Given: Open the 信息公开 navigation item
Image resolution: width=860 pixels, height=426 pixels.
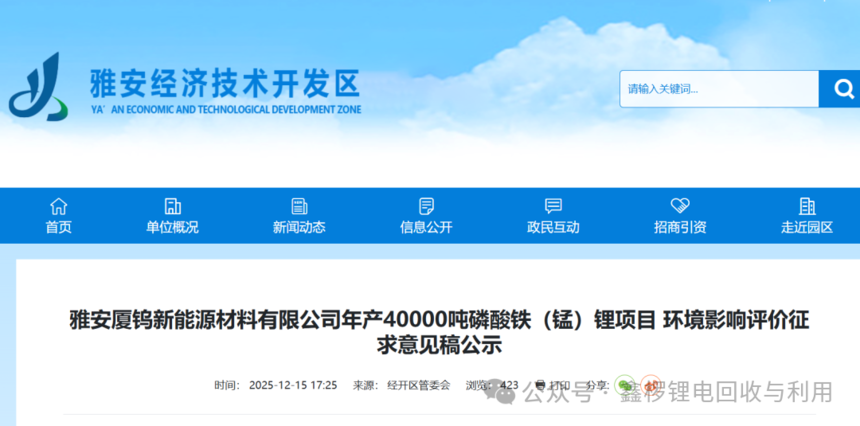Looking at the screenshot, I should pyautogui.click(x=426, y=216).
